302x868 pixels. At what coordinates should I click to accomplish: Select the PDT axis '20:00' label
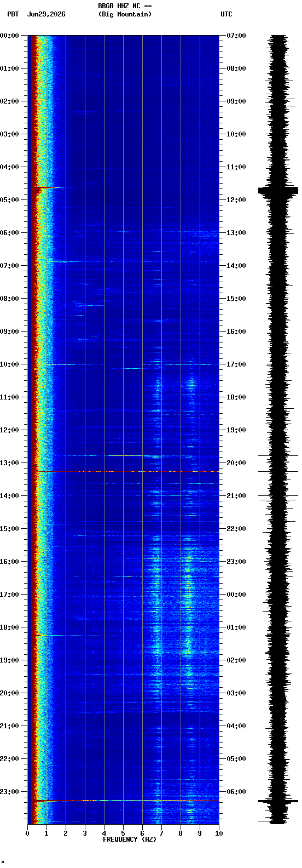pos(9,693)
